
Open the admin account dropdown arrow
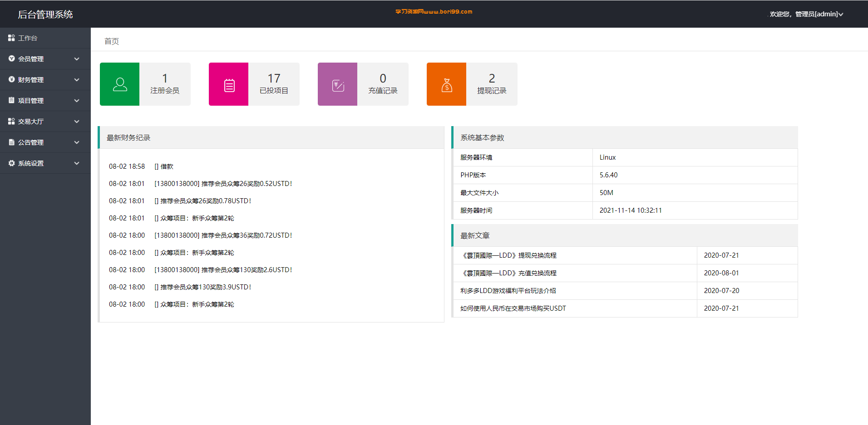[x=841, y=15]
